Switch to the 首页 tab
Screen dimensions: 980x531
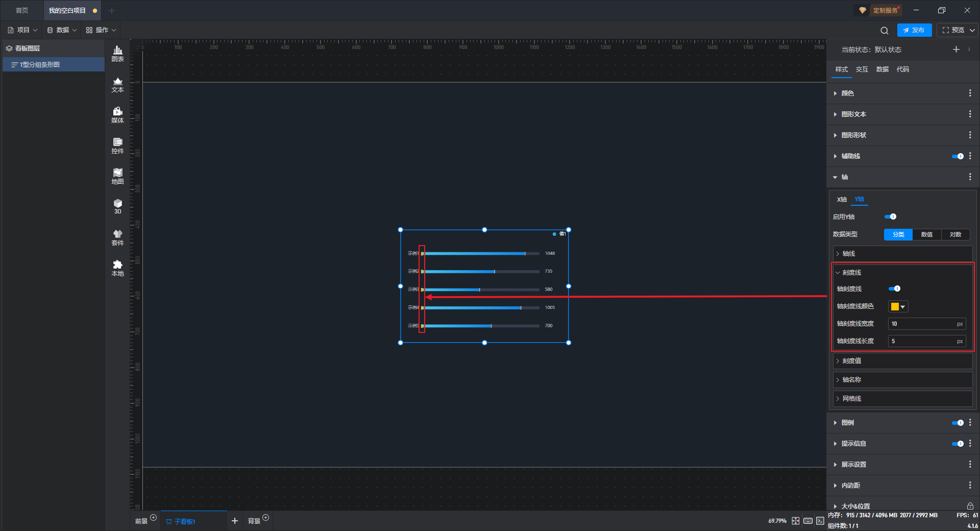click(x=22, y=10)
